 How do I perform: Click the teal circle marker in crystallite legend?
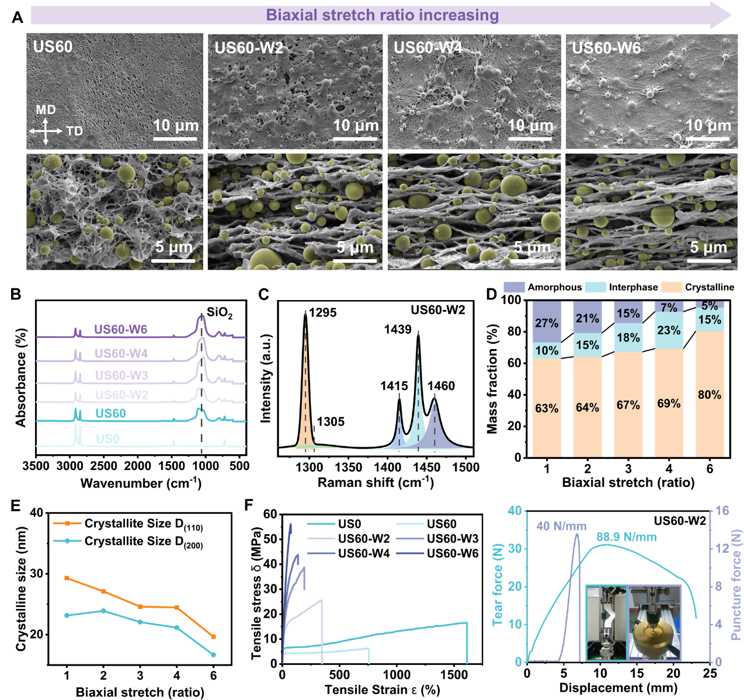[x=67, y=541]
